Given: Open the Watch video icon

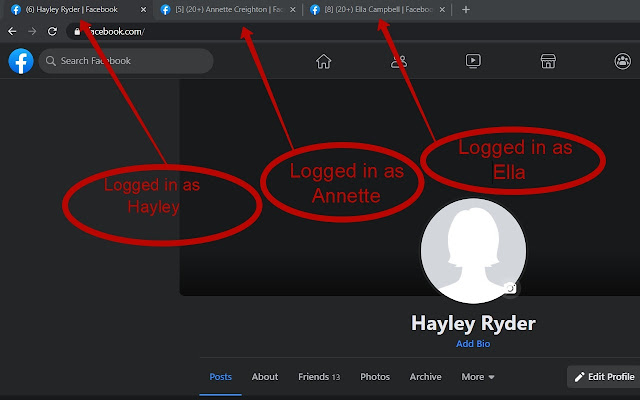Looking at the screenshot, I should (473, 61).
